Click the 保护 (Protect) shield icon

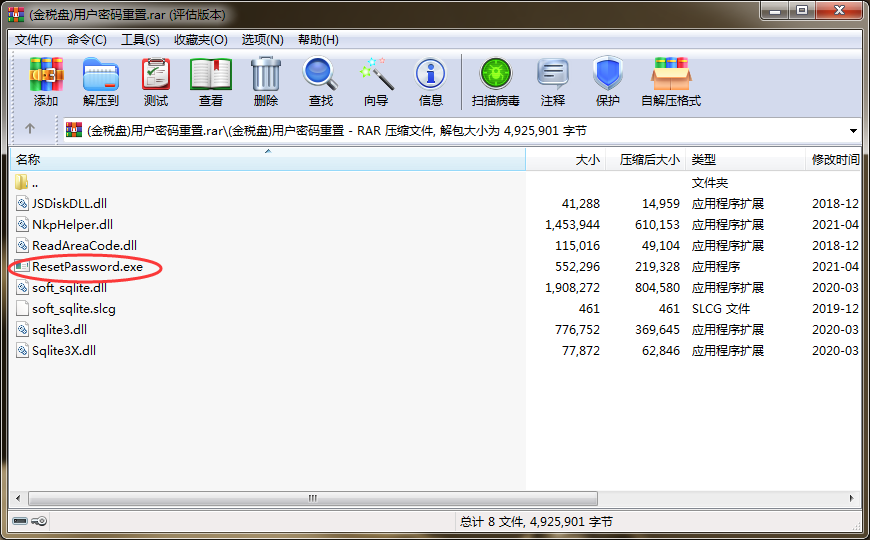608,73
